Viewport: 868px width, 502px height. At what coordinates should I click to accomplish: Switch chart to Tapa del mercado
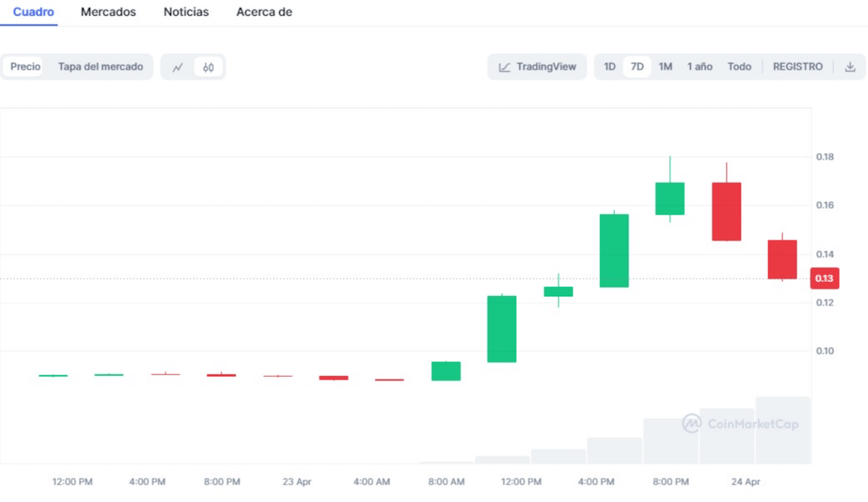(101, 67)
